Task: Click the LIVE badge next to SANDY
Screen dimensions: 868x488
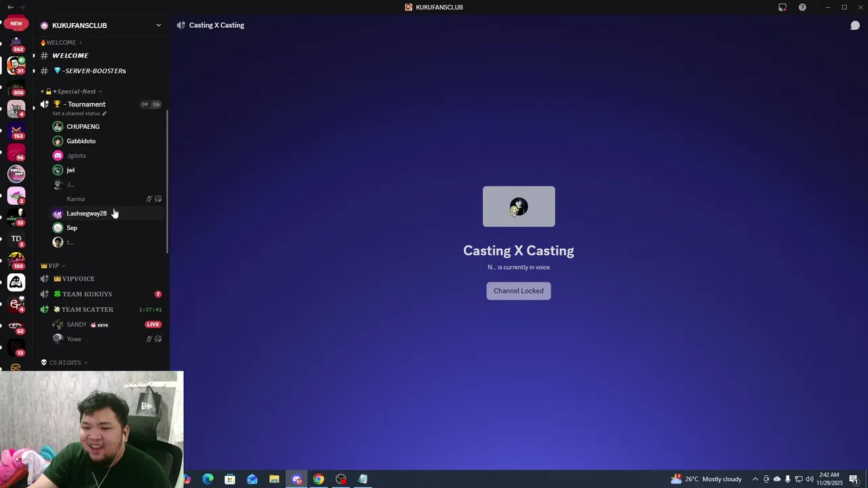Action: coord(153,325)
